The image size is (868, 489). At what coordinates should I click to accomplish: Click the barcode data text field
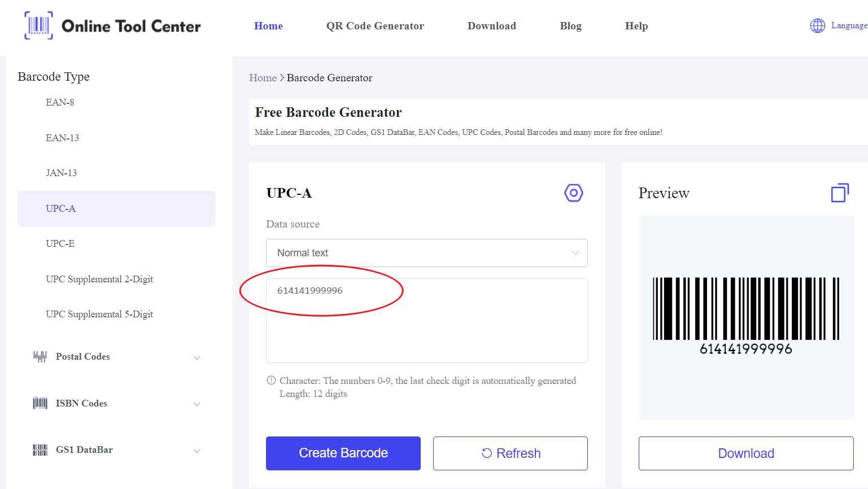point(426,321)
